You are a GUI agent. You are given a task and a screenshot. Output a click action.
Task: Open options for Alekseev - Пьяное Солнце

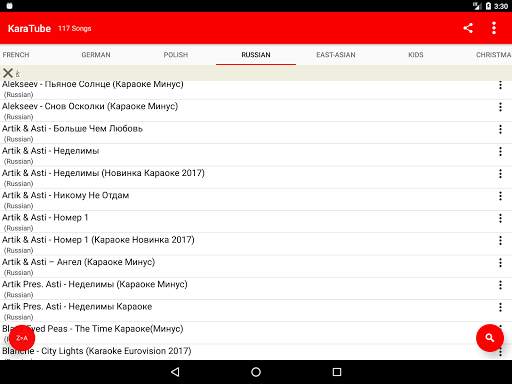click(x=500, y=85)
